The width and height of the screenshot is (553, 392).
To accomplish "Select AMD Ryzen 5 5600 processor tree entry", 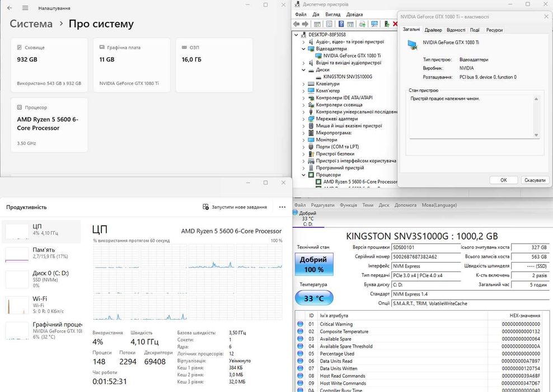I will (360, 181).
